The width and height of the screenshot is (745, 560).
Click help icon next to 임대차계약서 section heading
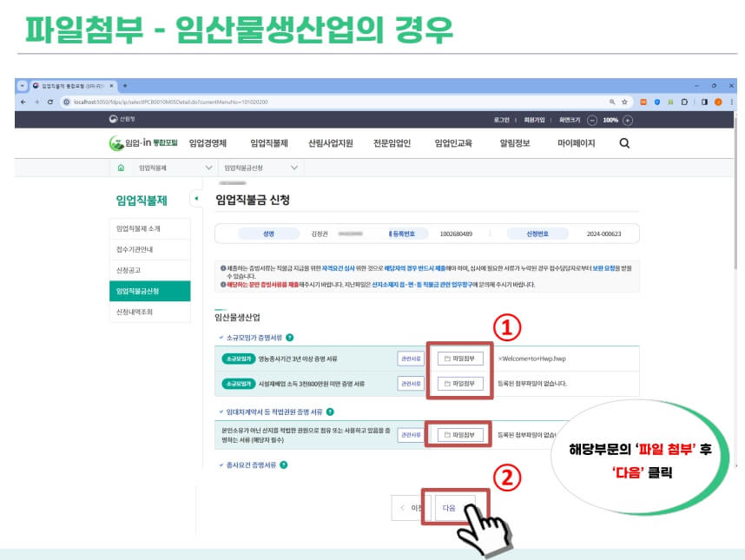333,410
